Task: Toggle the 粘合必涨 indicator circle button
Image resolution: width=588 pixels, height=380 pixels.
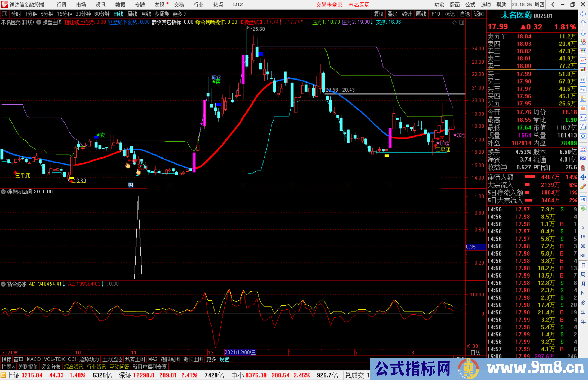Action: pyautogui.click(x=3, y=284)
